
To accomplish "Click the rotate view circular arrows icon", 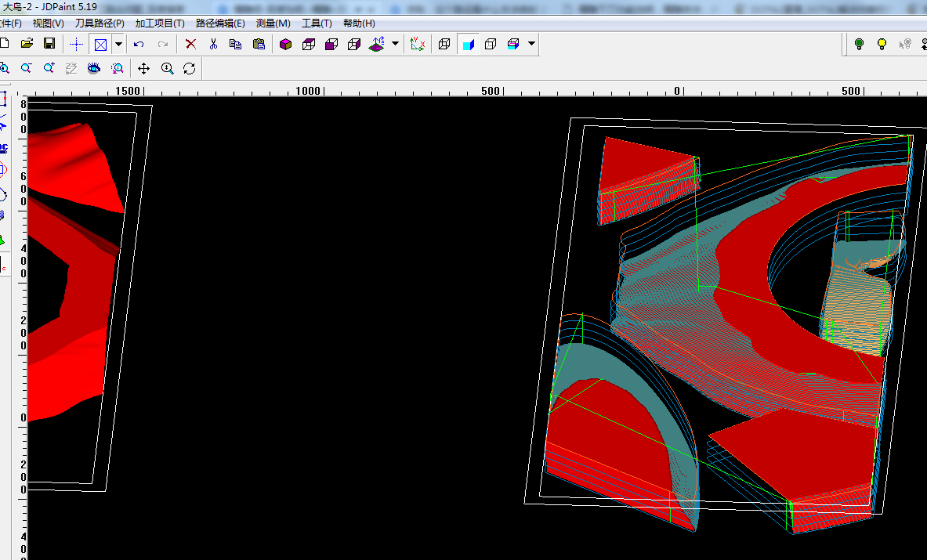I will [189, 68].
